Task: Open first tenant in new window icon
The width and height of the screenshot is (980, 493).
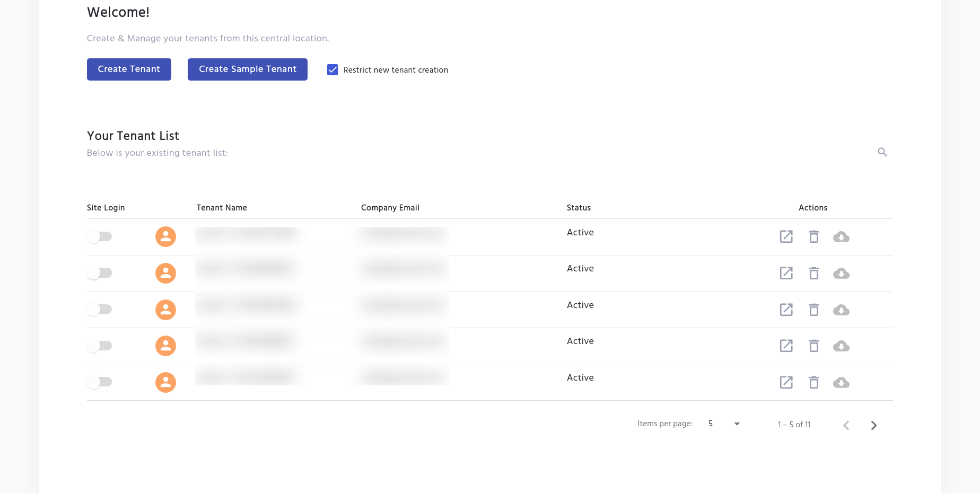Action: pos(786,237)
